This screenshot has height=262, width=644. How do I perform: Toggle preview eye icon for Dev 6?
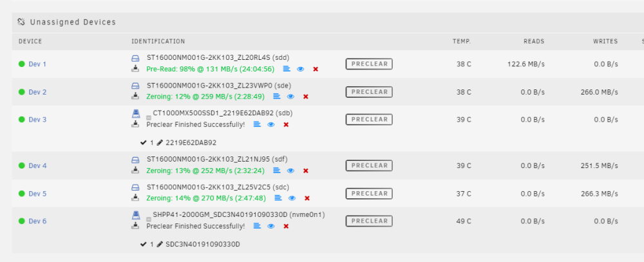pyautogui.click(x=271, y=226)
